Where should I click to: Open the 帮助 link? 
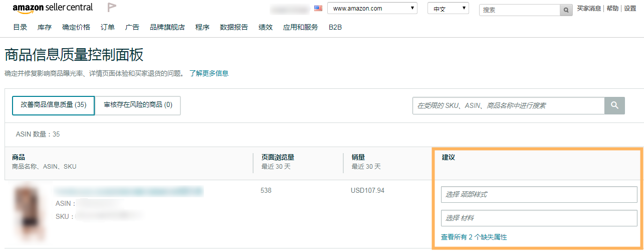(x=612, y=9)
